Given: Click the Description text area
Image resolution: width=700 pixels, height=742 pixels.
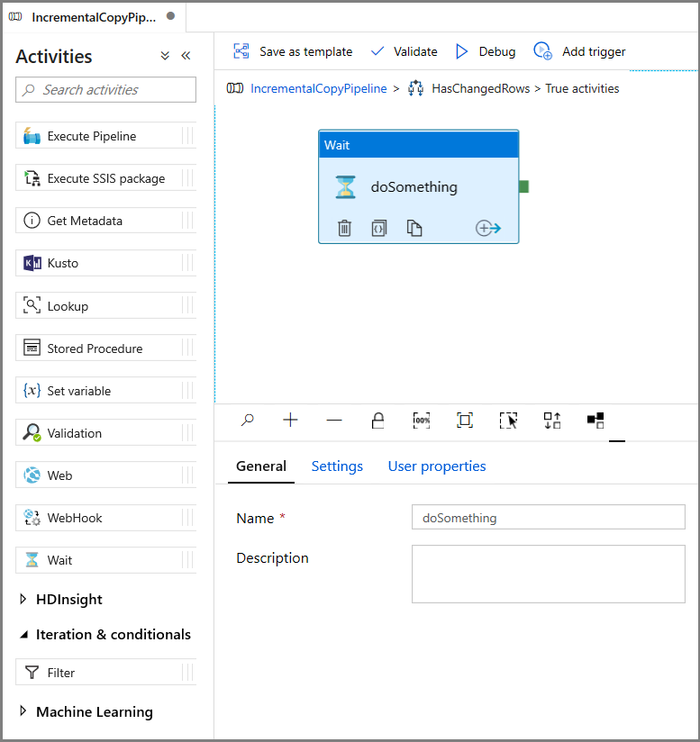Looking at the screenshot, I should tap(548, 574).
